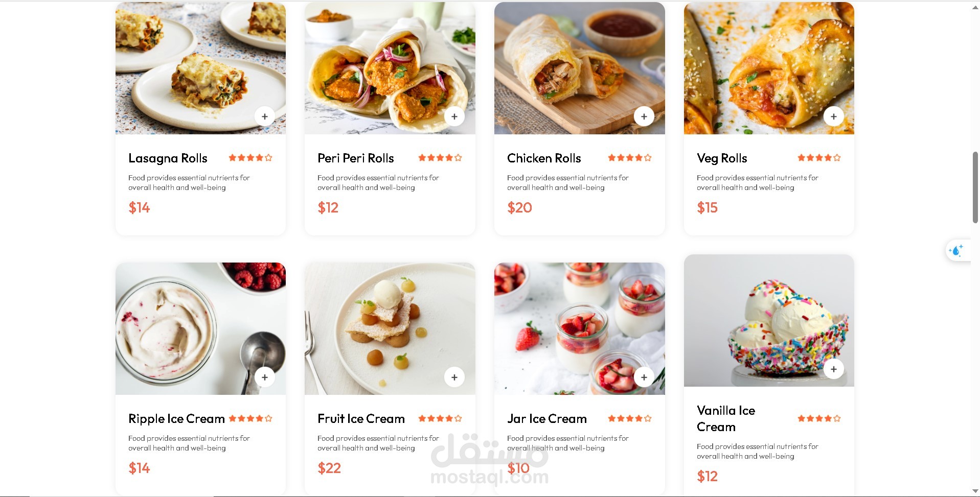The width and height of the screenshot is (980, 497).
Task: Click the scrollbar down arrow
Action: tap(975, 491)
